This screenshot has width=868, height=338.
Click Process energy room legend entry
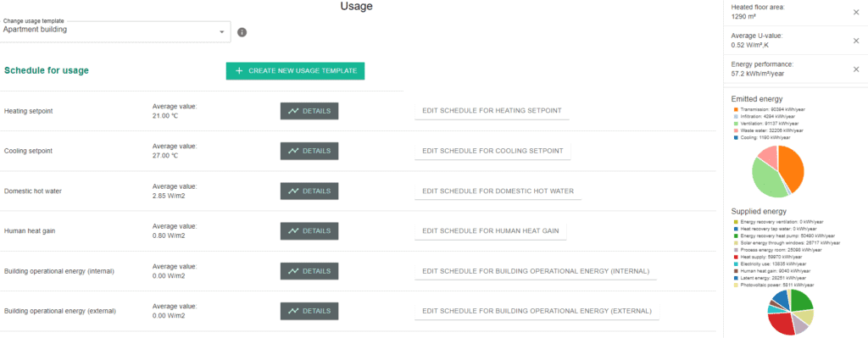click(x=777, y=250)
